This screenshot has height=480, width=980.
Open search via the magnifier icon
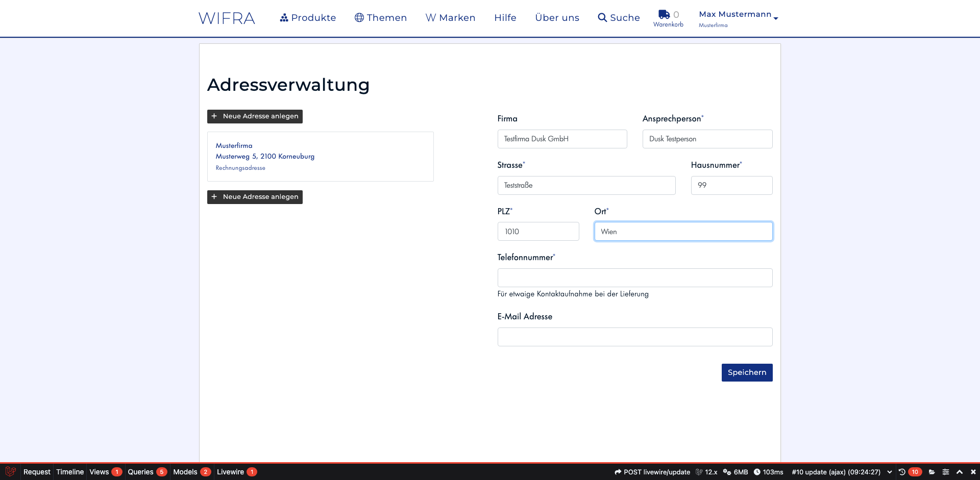[602, 17]
